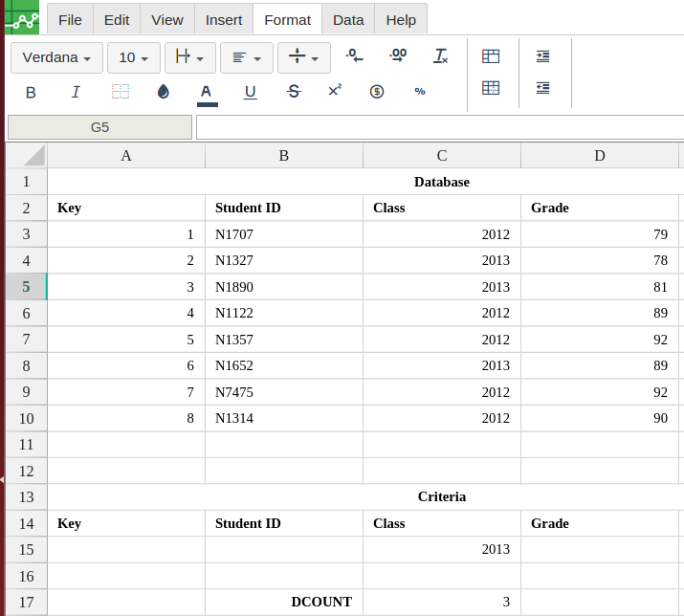Viewport: 684px width, 616px height.
Task: Clear formatting with the Tx icon
Action: (441, 57)
